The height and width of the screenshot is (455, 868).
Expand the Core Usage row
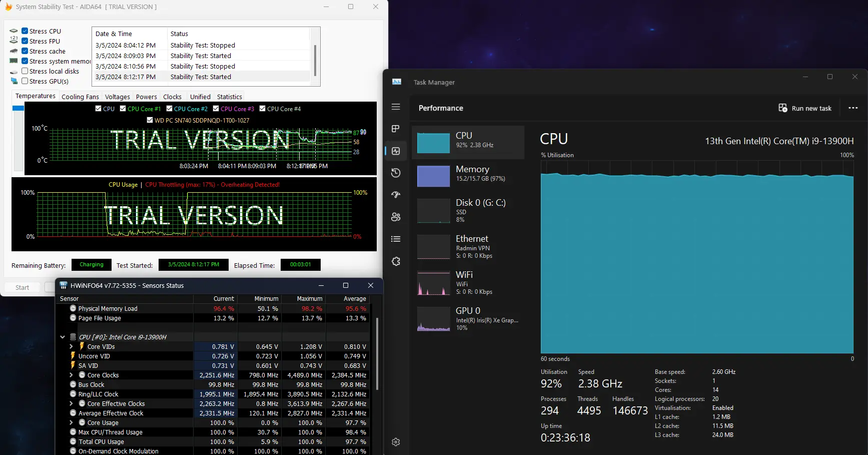tap(71, 422)
